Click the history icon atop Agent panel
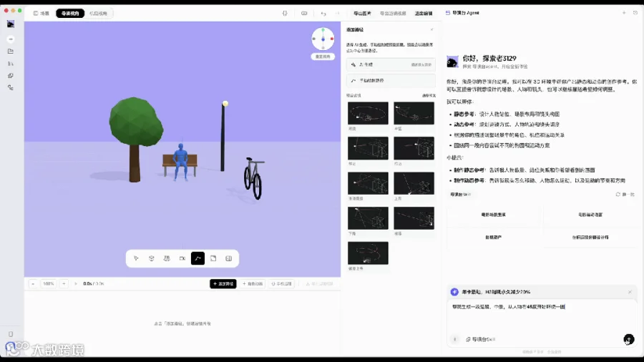 [635, 13]
